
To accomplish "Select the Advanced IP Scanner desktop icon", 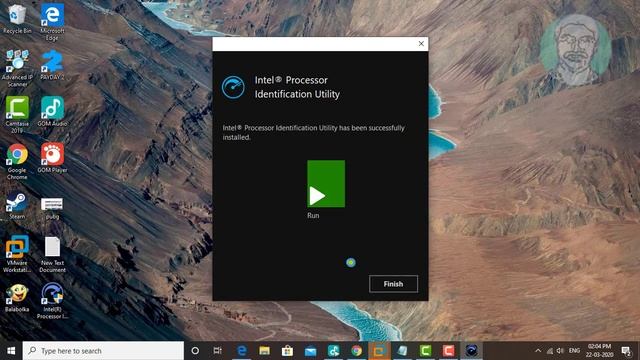I will 17,68.
